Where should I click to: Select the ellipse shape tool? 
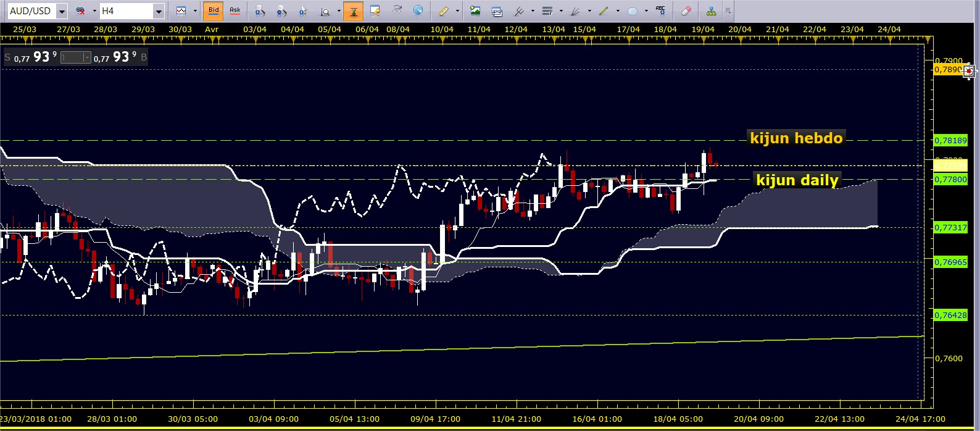point(633,11)
